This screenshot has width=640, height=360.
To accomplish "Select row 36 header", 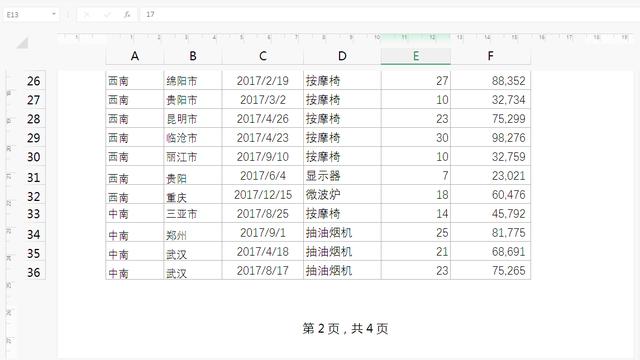I will [34, 272].
